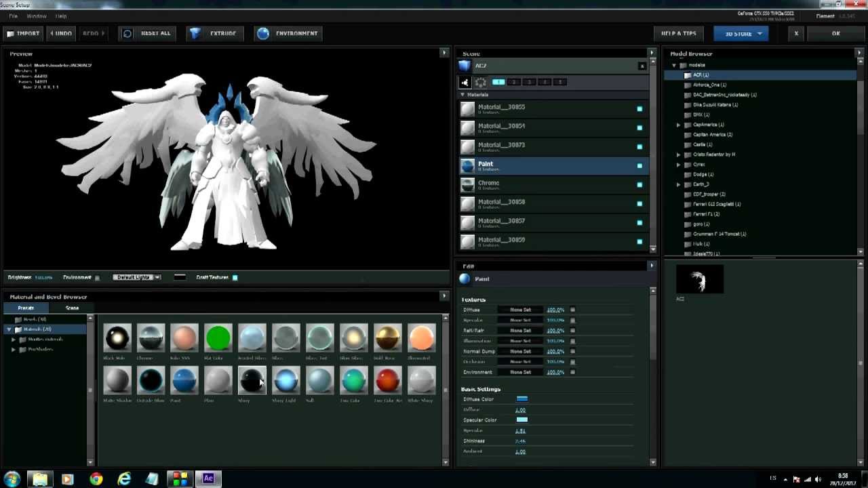Screen dimensions: 868x488
Task: Switch to the Scene tab in browser
Action: [72, 308]
